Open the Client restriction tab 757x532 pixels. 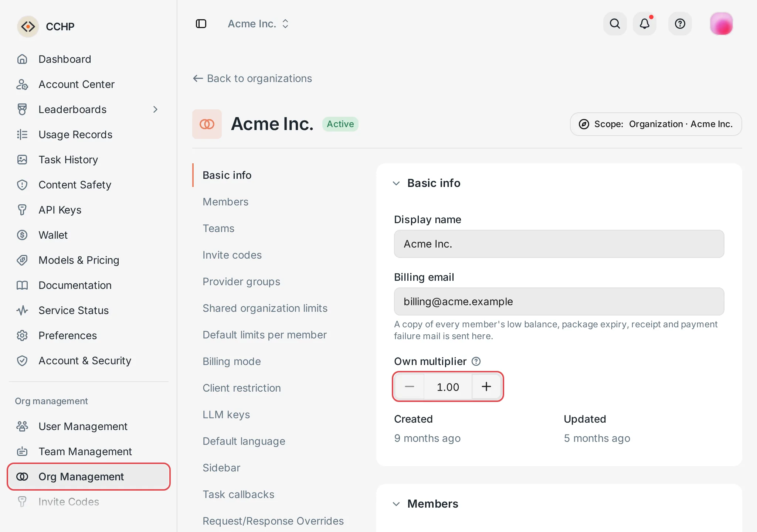pos(242,388)
